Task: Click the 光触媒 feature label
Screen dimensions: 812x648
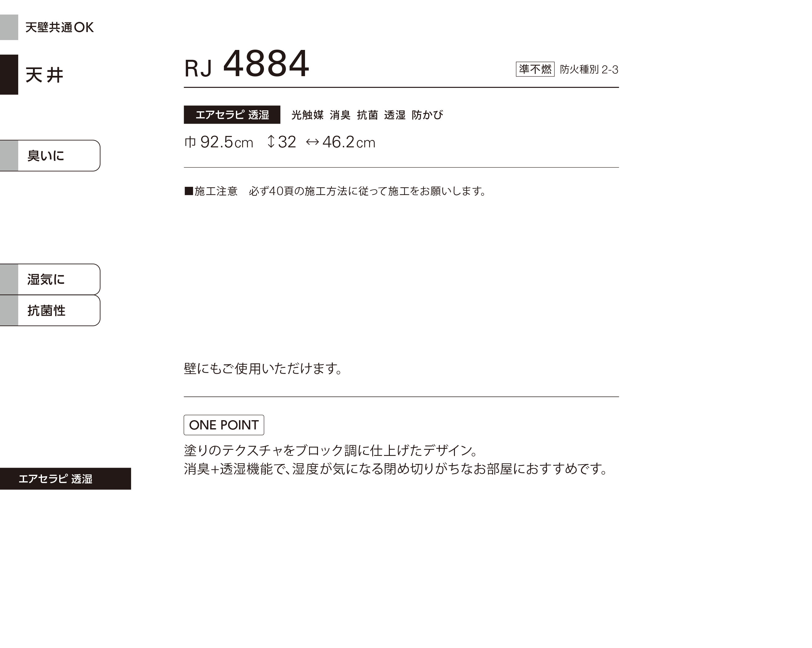Action: pyautogui.click(x=307, y=115)
